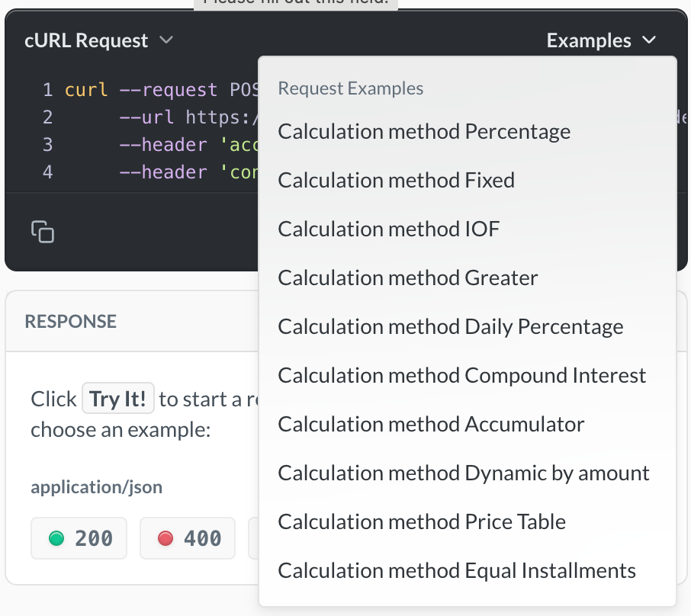Screen dimensions: 691x616
Task: Click the application/json response label
Action: 96,486
